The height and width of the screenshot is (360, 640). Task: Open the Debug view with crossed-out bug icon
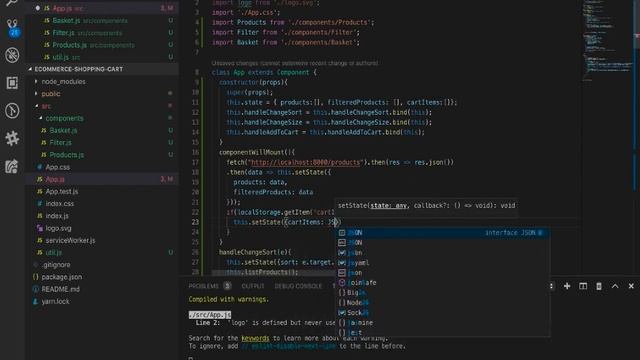coord(12,55)
